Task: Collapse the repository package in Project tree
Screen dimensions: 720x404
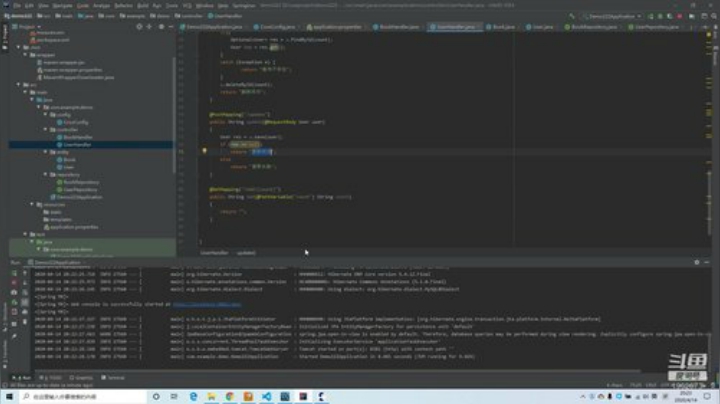Action: tap(45, 174)
